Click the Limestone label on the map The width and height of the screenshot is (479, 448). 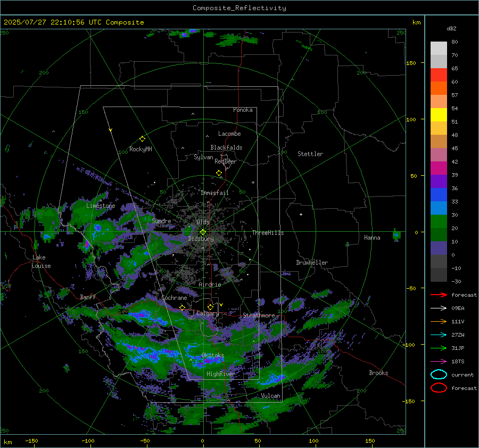[101, 206]
